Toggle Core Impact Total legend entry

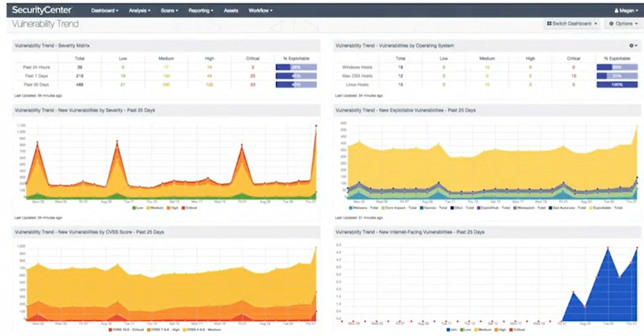click(x=399, y=208)
